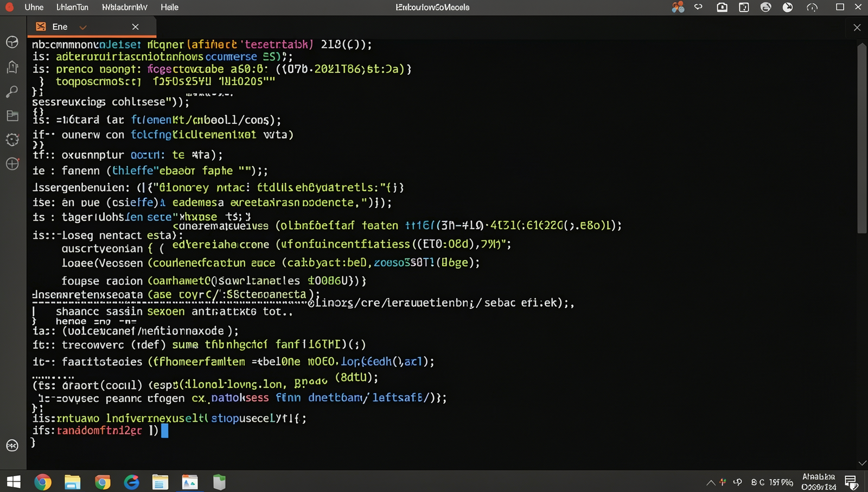Open the Windows Start menu
Screen dimensions: 868x492
pos(14,482)
